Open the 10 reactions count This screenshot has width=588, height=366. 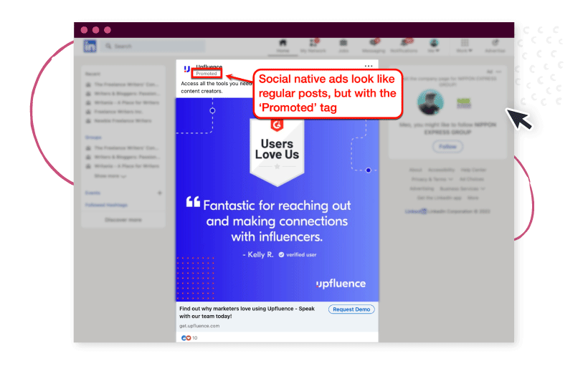coord(195,338)
